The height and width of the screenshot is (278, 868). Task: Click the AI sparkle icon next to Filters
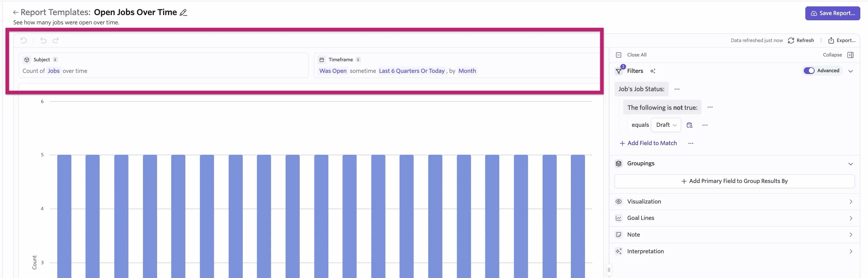(x=653, y=71)
